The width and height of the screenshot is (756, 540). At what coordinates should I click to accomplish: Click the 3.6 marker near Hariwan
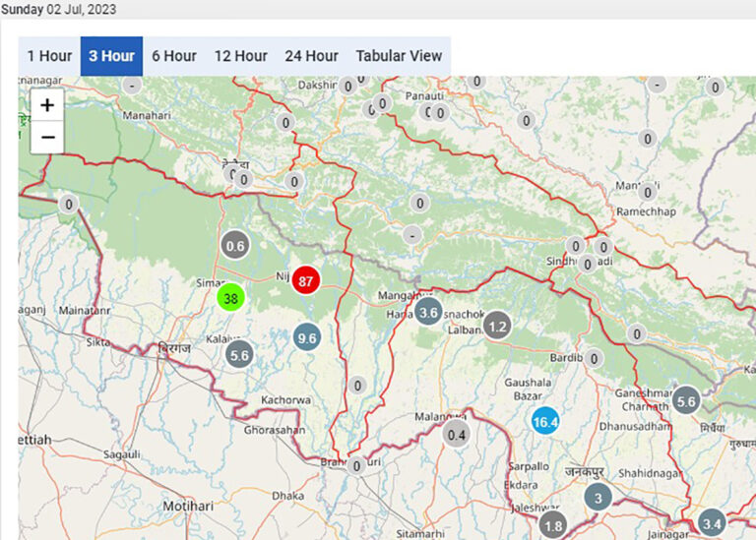point(428,313)
